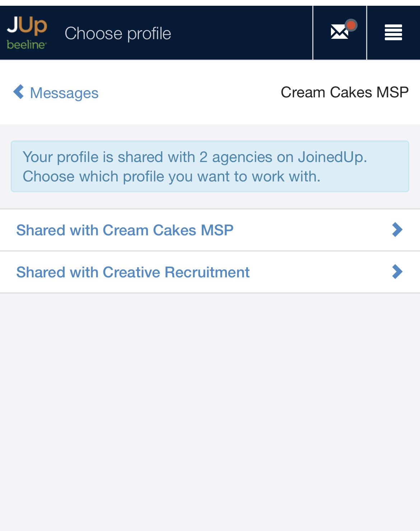
Task: Select Shared with Creative Recruitment profile
Action: [133, 272]
